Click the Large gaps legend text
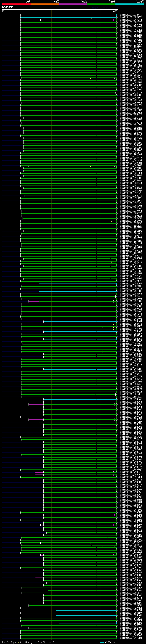 point(10,642)
